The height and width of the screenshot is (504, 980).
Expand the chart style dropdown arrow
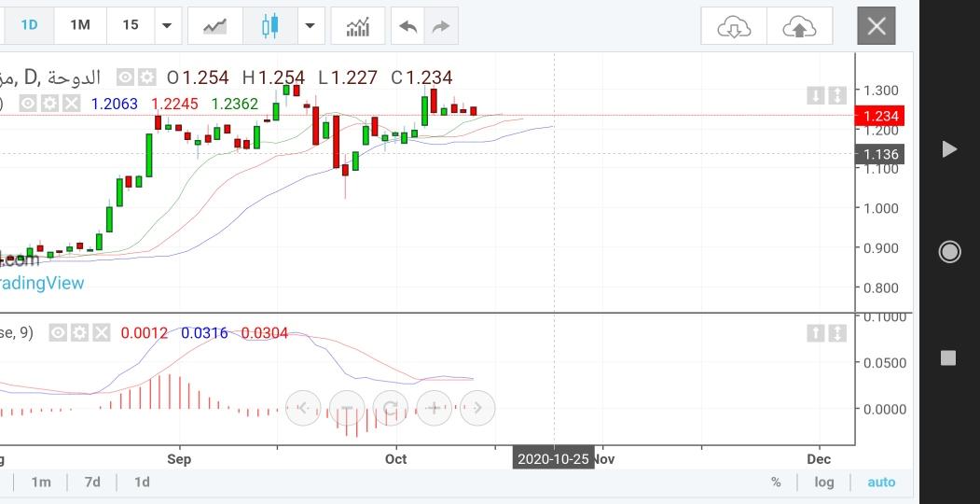pyautogui.click(x=311, y=25)
